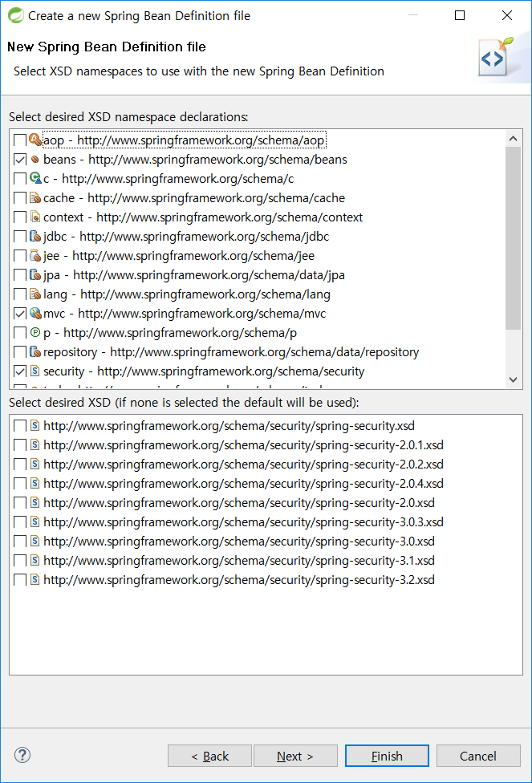
Task: Check the p namespace checkbox
Action: [x=20, y=333]
